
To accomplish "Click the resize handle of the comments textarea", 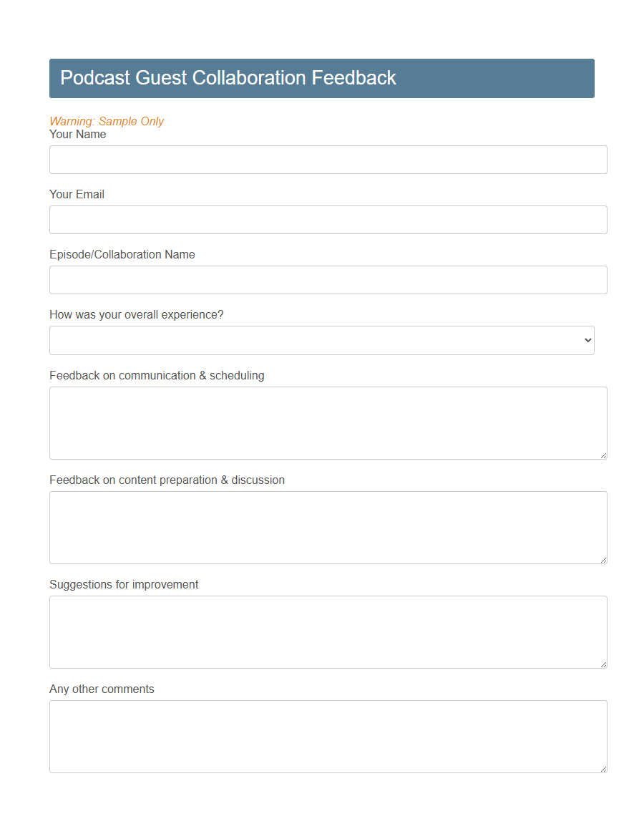I will [603, 768].
